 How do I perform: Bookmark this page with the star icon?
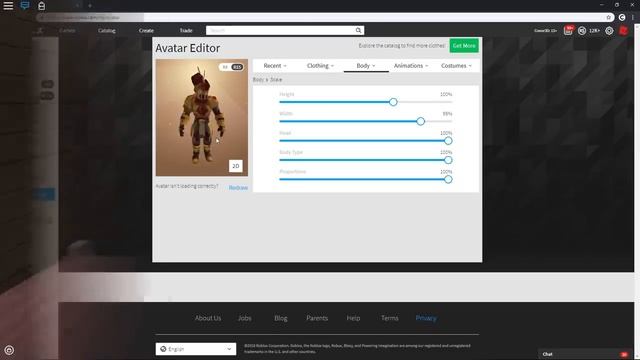[x=609, y=17]
